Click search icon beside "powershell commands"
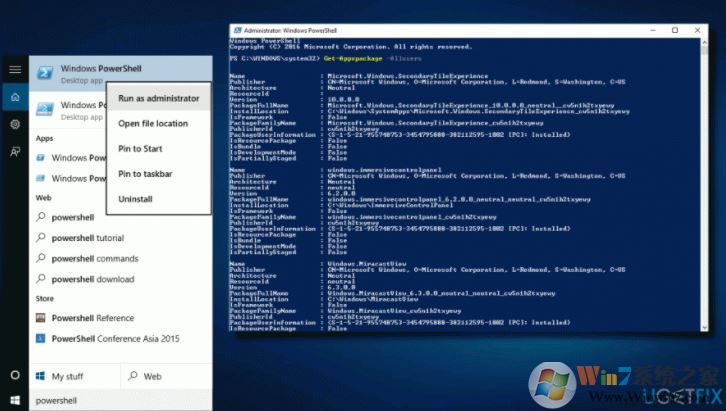This screenshot has width=726, height=411. pyautogui.click(x=41, y=258)
